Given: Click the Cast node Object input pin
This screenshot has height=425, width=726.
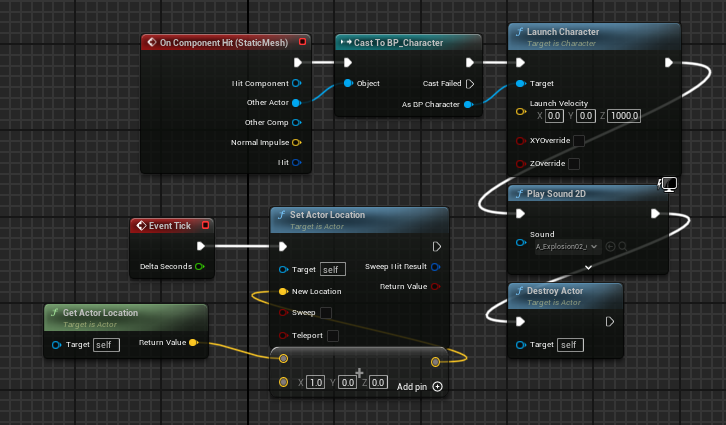Looking at the screenshot, I should click(348, 83).
